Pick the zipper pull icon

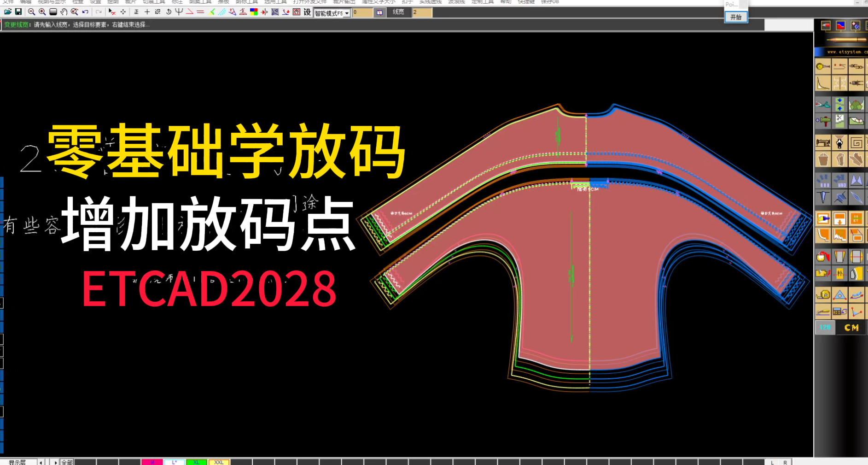[x=839, y=143]
